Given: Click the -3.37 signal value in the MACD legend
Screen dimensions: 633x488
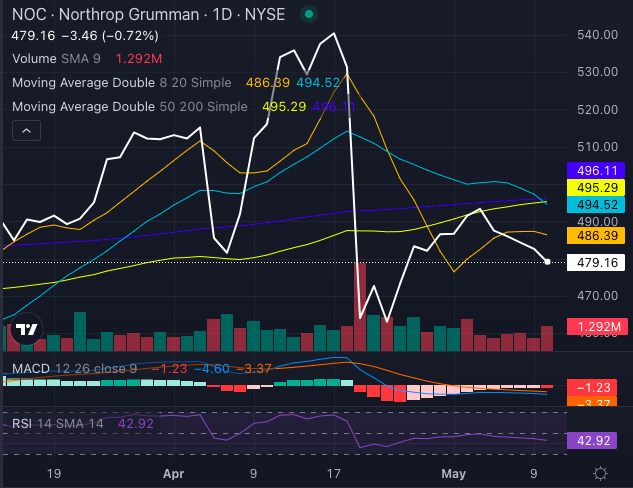Looking at the screenshot, I should tap(254, 369).
